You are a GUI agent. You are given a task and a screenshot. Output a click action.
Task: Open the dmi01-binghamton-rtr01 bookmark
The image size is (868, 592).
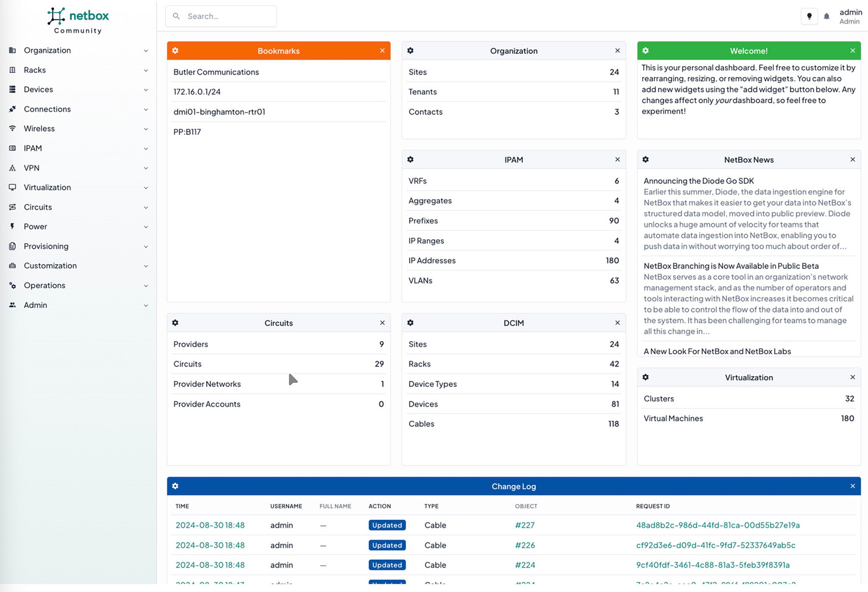[219, 111]
